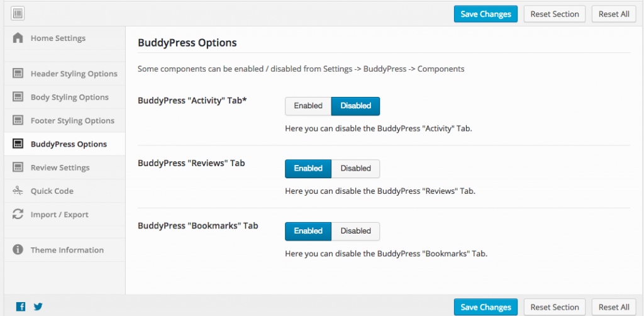Click description "disable the BuddyPress "Reviews" Tab"
The height and width of the screenshot is (316, 644).
click(x=380, y=191)
